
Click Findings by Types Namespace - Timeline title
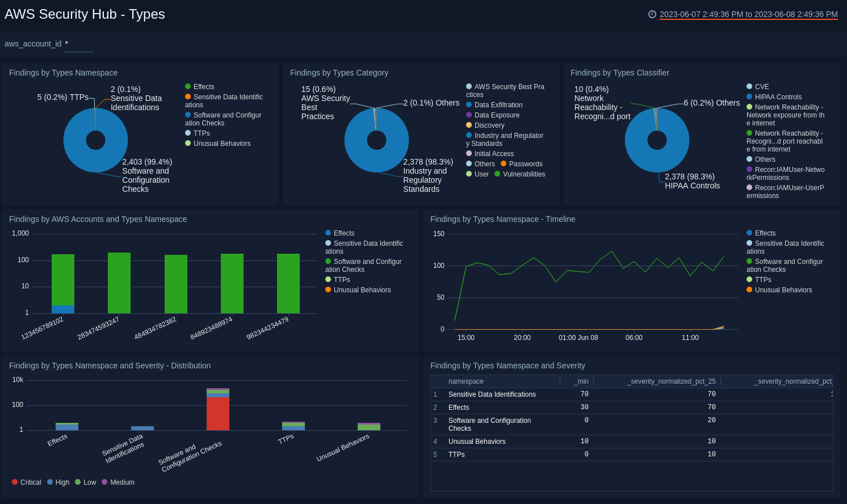coord(502,219)
